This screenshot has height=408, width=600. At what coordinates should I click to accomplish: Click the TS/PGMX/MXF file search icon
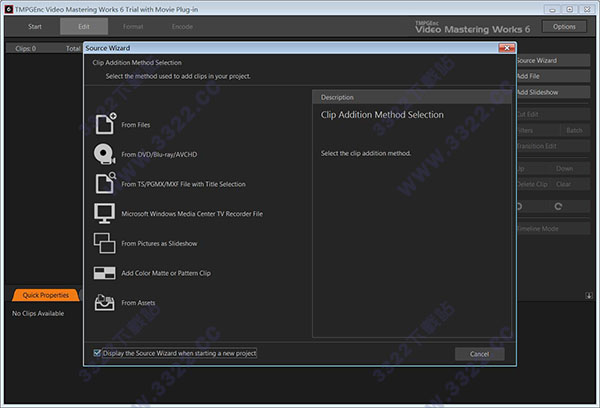tap(105, 183)
